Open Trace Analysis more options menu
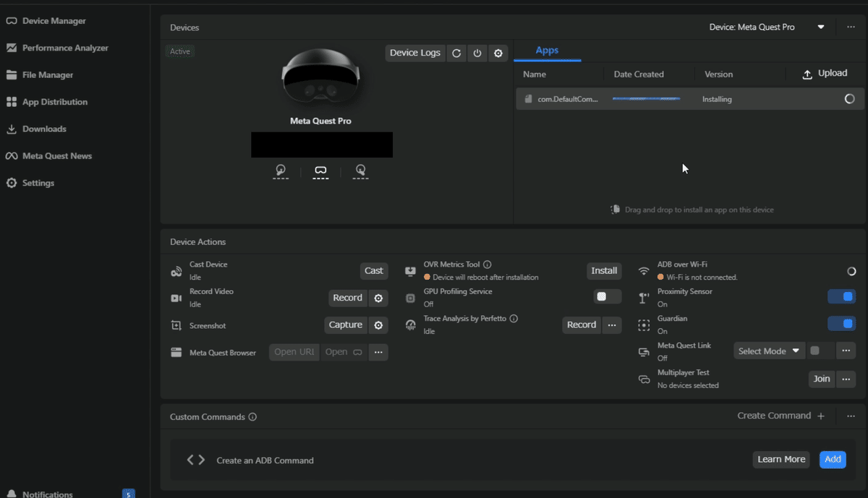 pyautogui.click(x=613, y=325)
